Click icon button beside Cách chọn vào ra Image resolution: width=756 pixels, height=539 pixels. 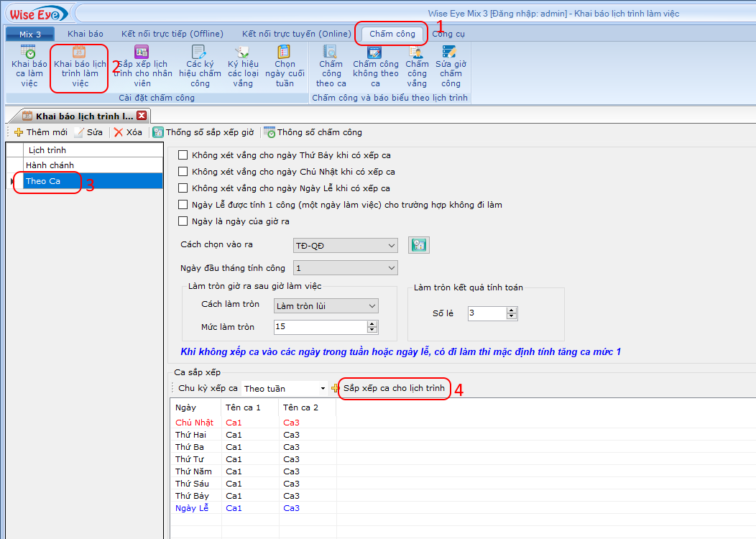click(419, 245)
